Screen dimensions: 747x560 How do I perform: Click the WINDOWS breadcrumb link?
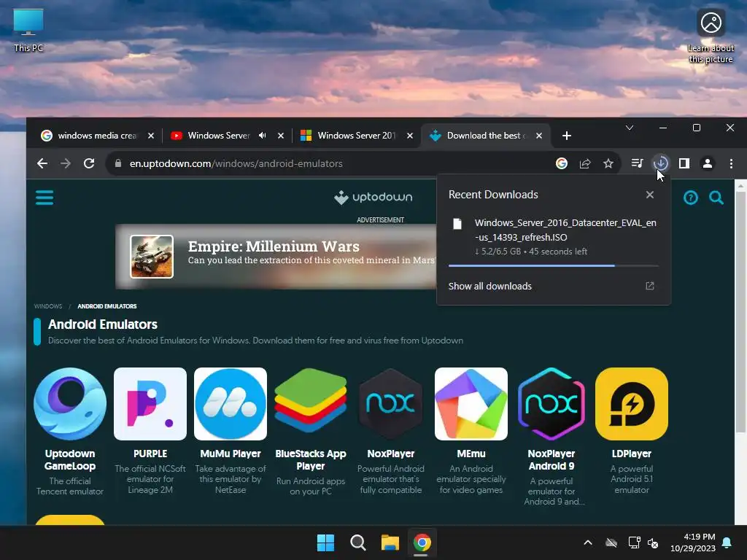pos(47,306)
